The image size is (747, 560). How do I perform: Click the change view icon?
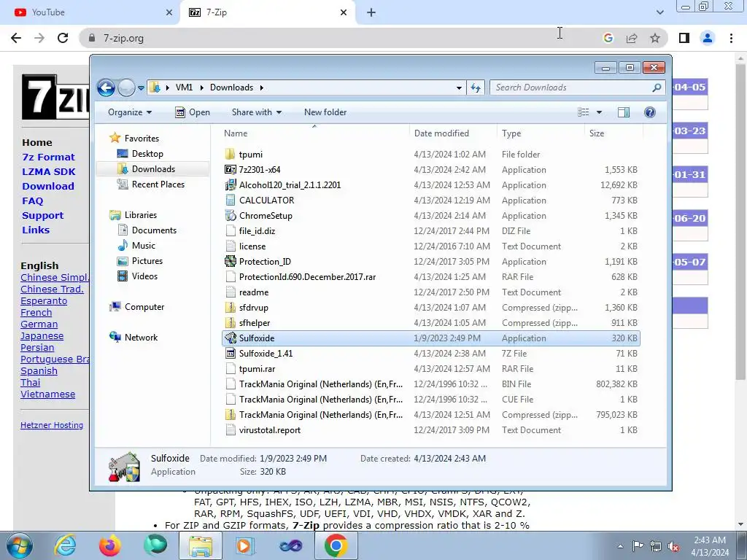(x=583, y=112)
